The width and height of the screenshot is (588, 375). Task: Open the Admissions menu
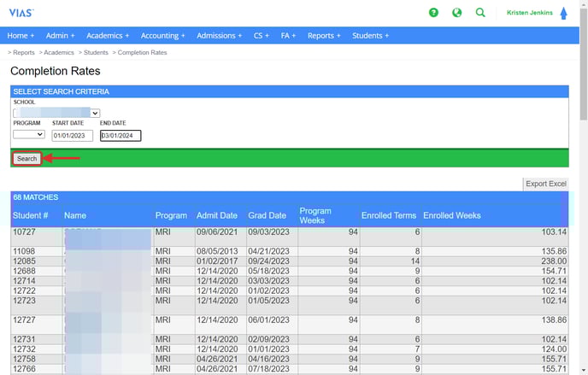(220, 36)
